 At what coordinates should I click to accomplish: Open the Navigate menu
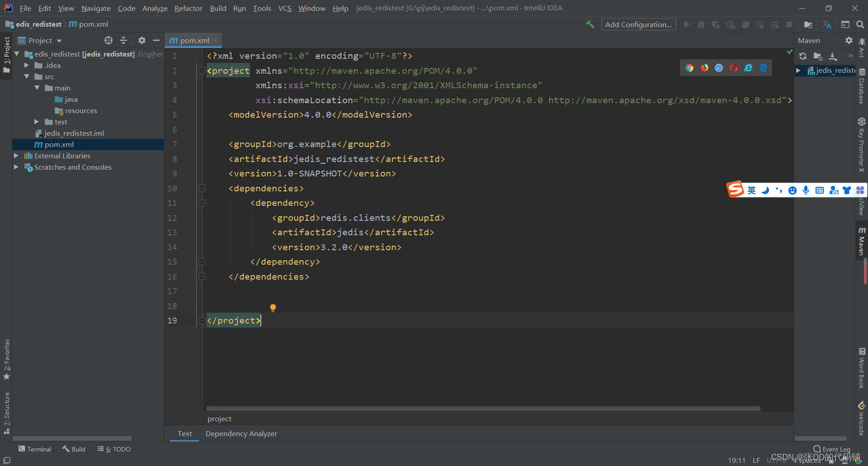(x=96, y=8)
